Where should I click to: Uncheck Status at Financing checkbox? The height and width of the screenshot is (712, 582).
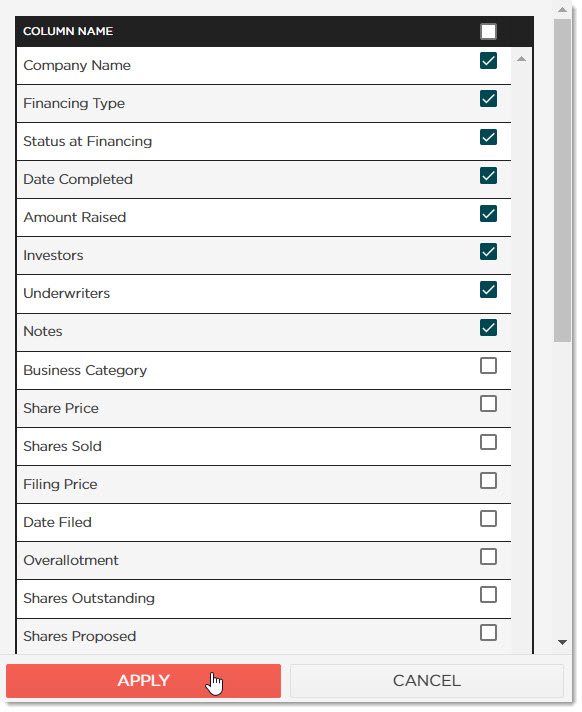pyautogui.click(x=488, y=137)
